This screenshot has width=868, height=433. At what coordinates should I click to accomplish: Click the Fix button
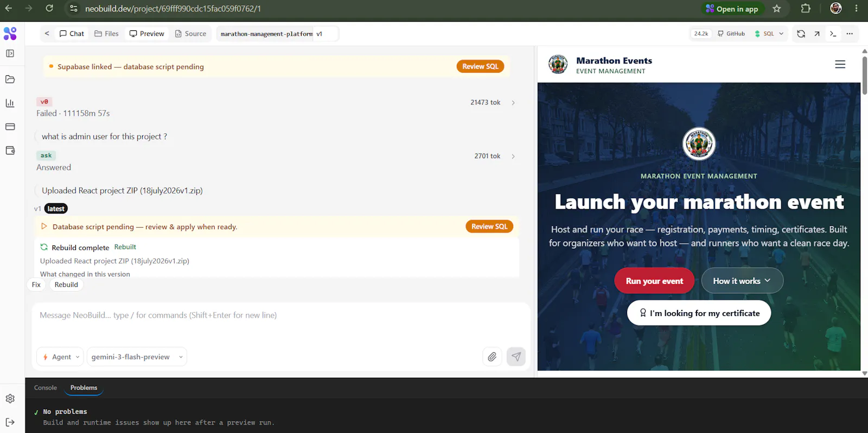tap(36, 285)
